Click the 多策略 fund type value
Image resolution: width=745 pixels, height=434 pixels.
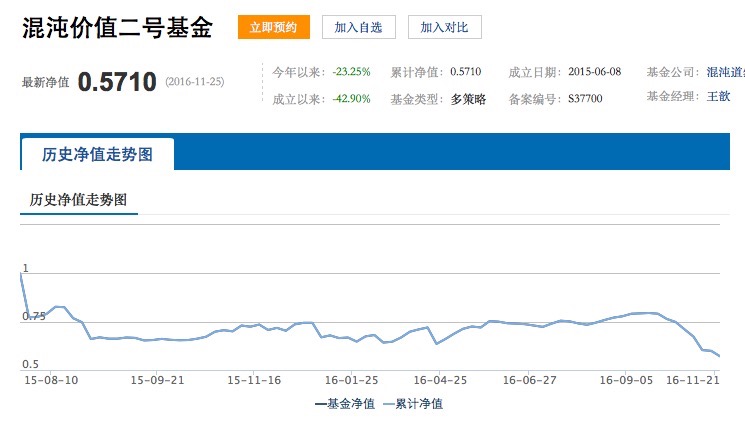coord(468,99)
